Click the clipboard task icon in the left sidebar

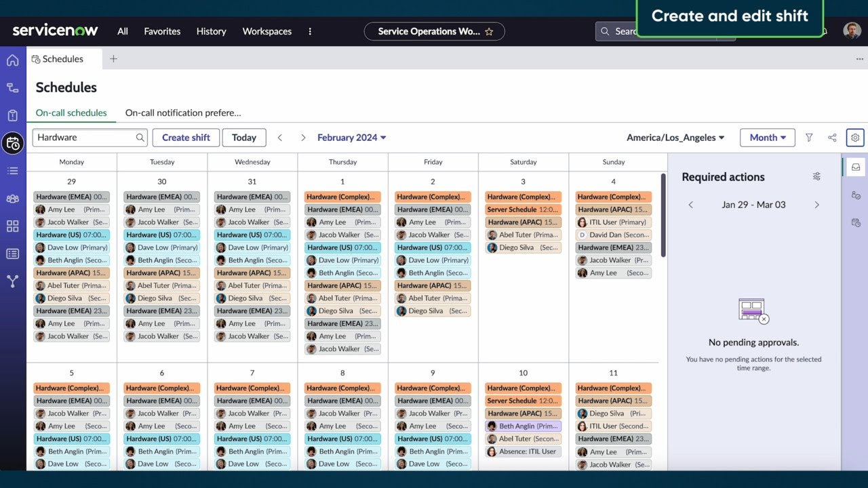(12, 115)
